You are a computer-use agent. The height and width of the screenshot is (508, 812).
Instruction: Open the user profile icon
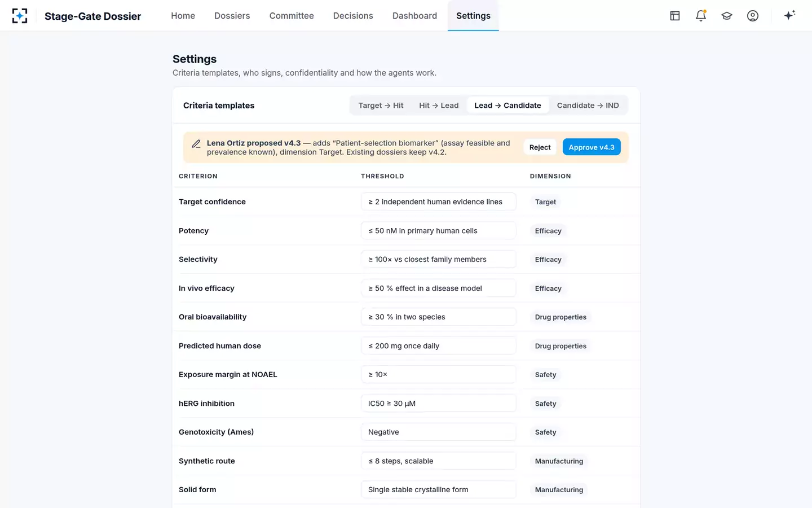click(753, 16)
